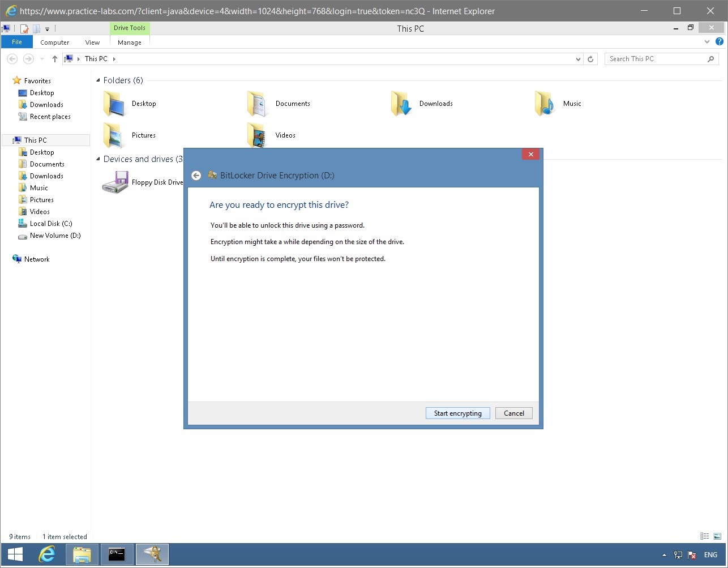Launch Internet Explorer from the taskbar
The height and width of the screenshot is (568, 728).
point(48,554)
